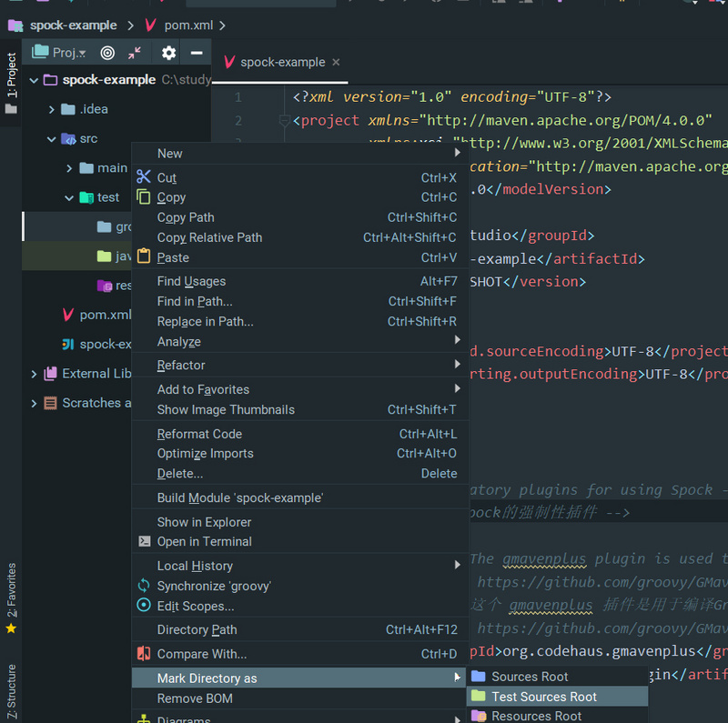Click the Compare With icon
Image resolution: width=728 pixels, height=723 pixels.
click(x=144, y=654)
